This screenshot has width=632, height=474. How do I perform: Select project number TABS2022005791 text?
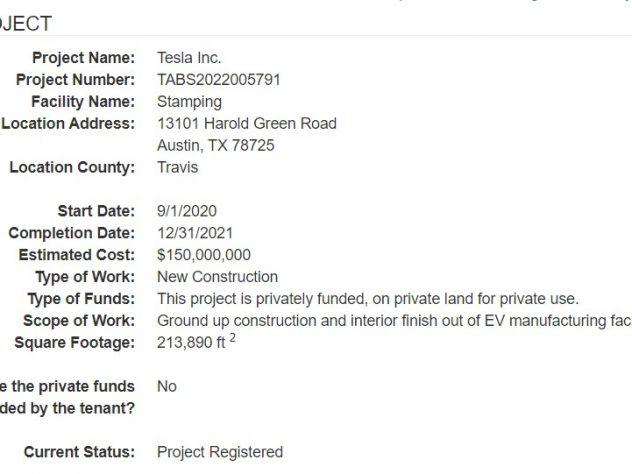(x=218, y=79)
